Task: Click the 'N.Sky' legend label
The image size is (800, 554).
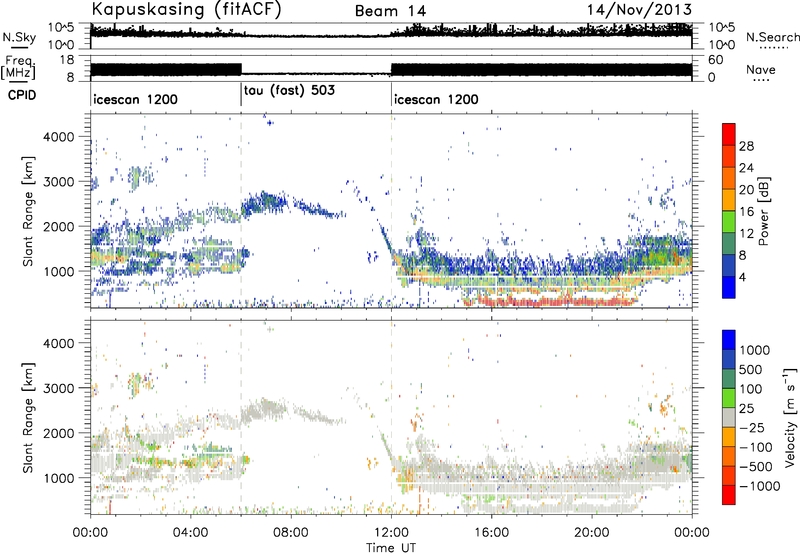Action: (x=19, y=37)
